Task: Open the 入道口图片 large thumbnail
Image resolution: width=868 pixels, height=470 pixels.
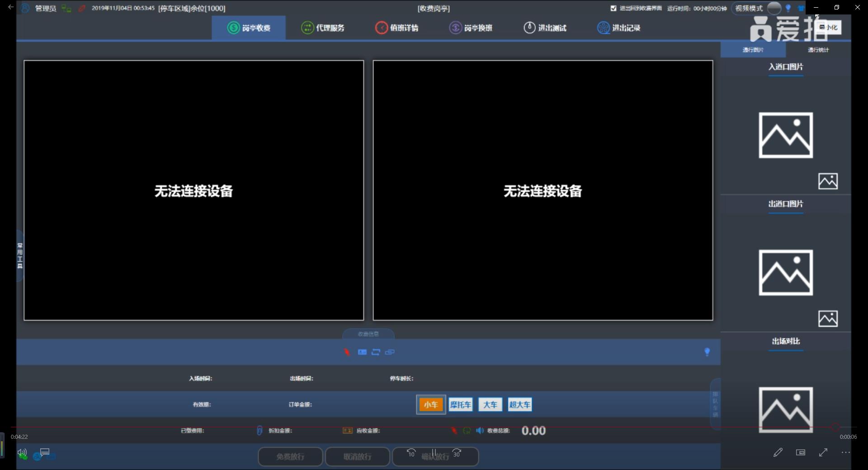Action: (785, 135)
